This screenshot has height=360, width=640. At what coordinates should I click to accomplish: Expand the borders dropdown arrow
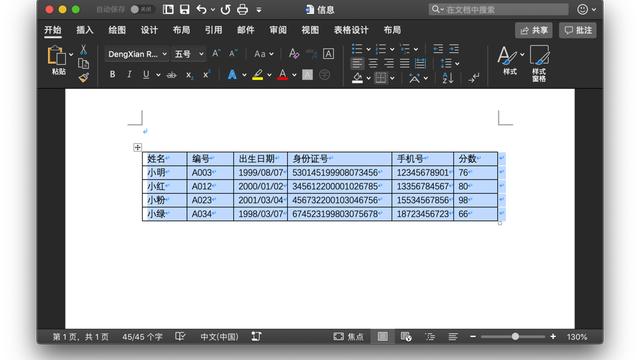point(392,78)
